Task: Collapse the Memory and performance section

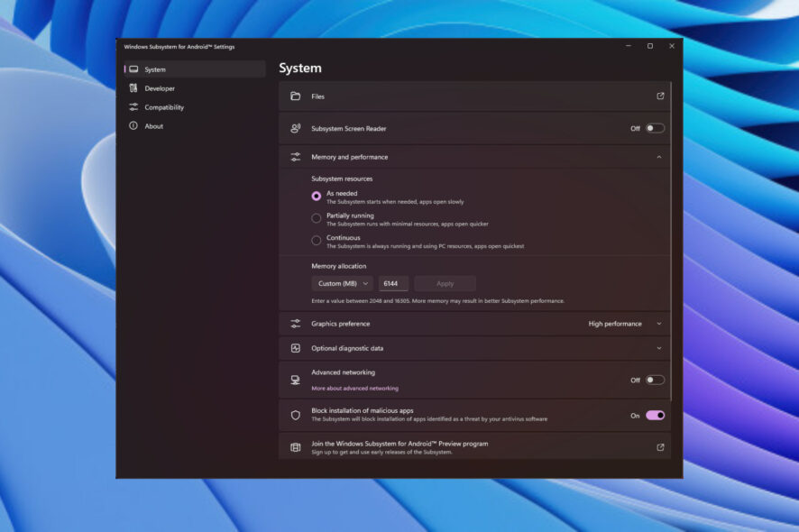Action: pos(659,157)
